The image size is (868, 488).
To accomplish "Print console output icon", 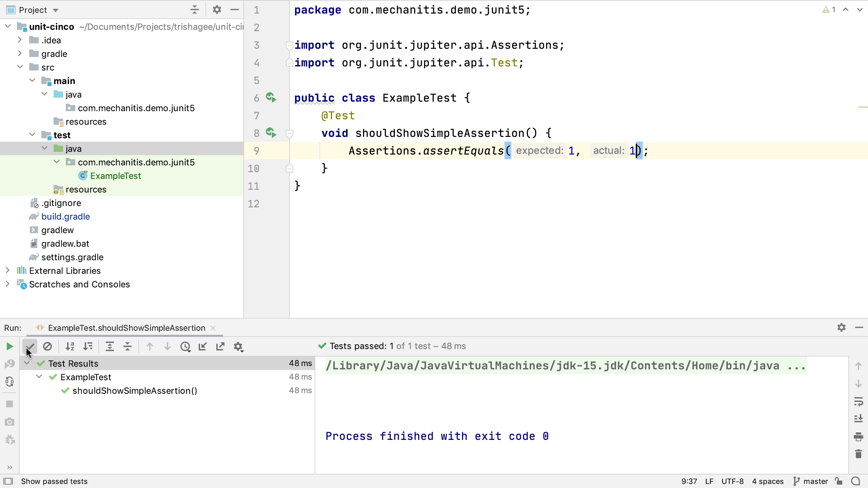I will click(859, 436).
